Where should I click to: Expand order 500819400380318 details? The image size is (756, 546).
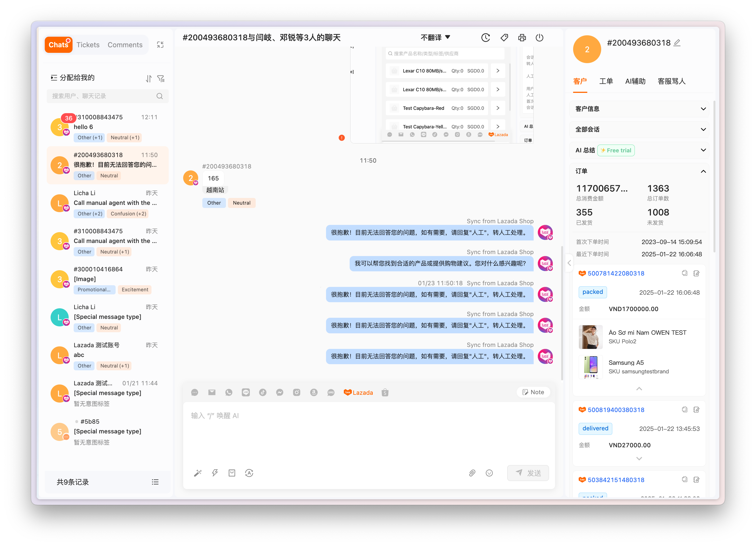(x=639, y=458)
